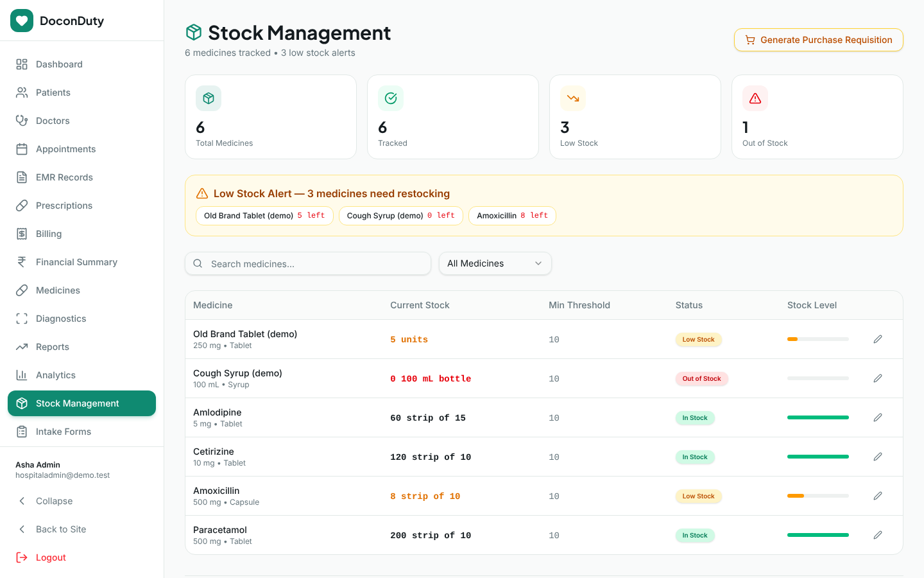Click the Low Stock summary card
924x578 pixels.
[635, 117]
